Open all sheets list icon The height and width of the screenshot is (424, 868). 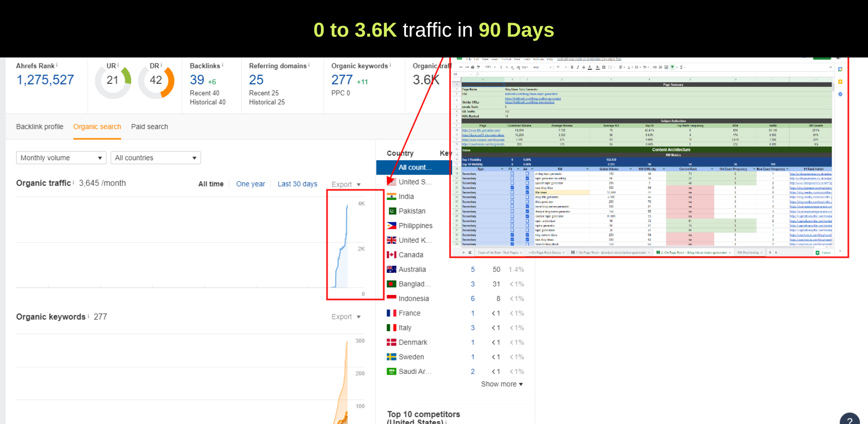[470, 252]
